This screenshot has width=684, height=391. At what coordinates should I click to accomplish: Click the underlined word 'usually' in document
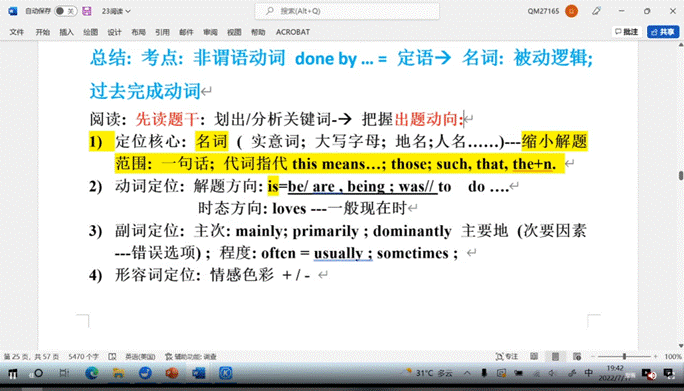(339, 253)
